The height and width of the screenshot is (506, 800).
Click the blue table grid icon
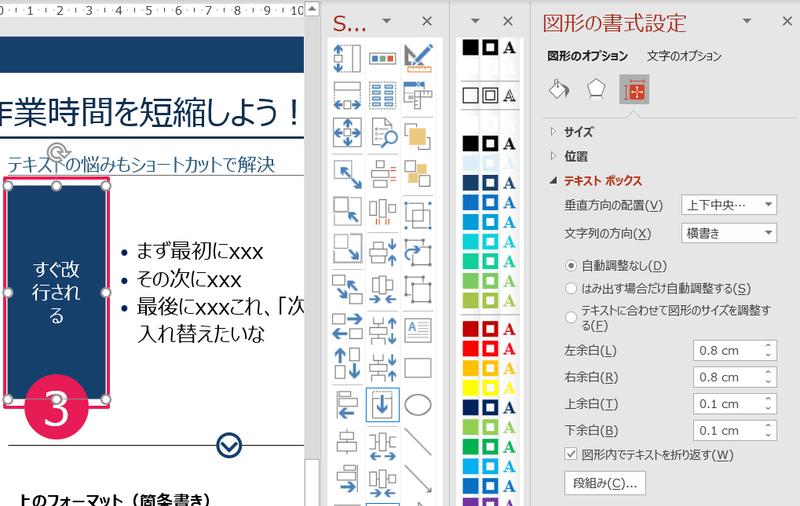tap(382, 95)
